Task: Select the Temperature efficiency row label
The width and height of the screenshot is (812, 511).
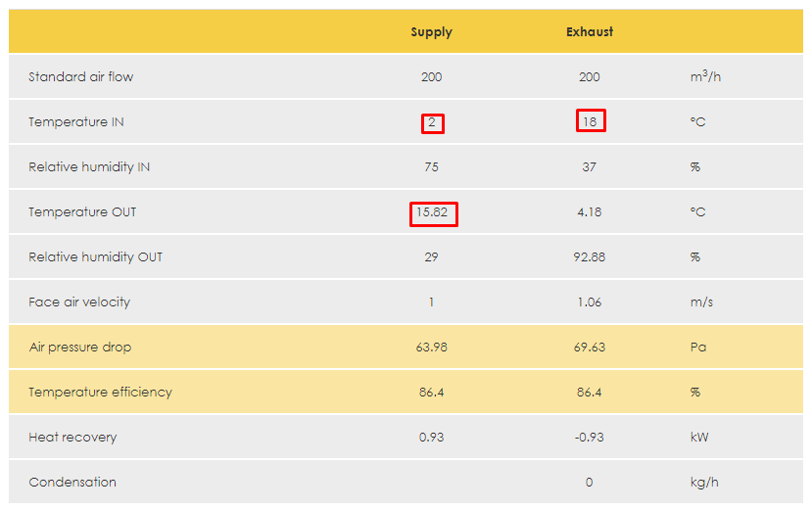Action: pyautogui.click(x=100, y=393)
